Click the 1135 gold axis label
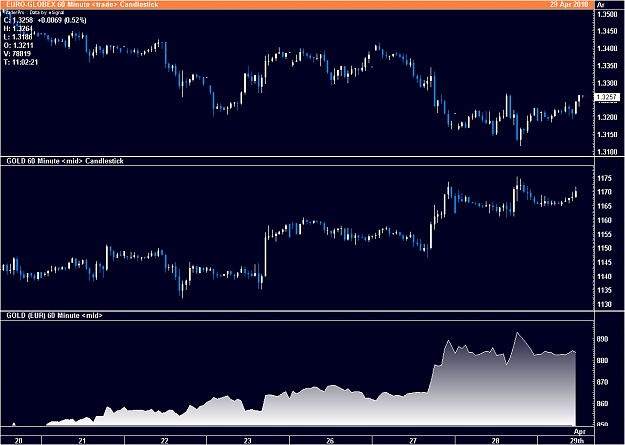The height and width of the screenshot is (445, 625). click(x=605, y=290)
